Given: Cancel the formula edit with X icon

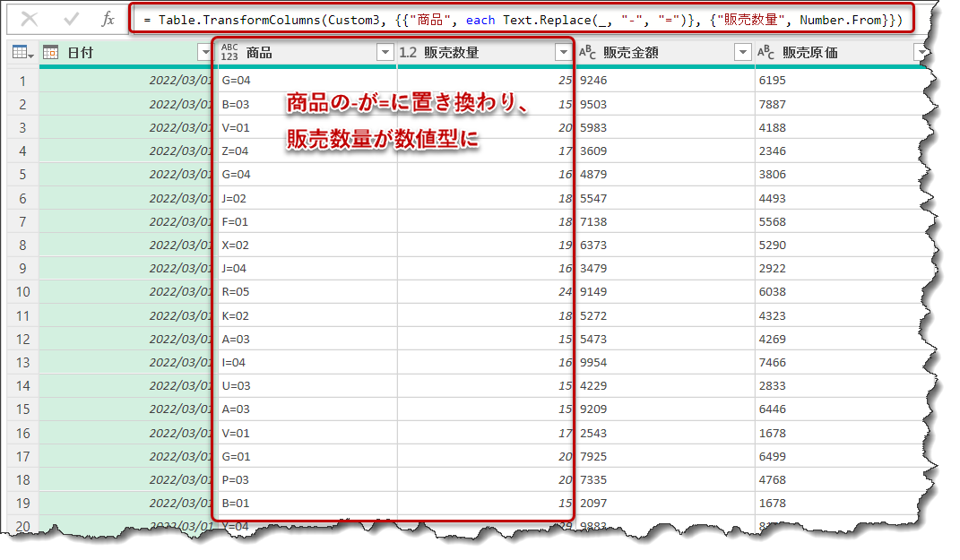Looking at the screenshot, I should tap(29, 20).
